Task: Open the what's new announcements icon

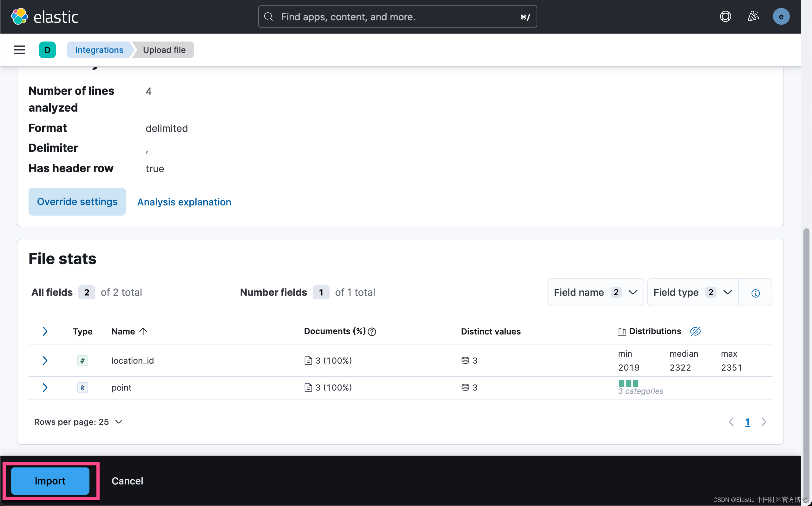Action: (753, 16)
